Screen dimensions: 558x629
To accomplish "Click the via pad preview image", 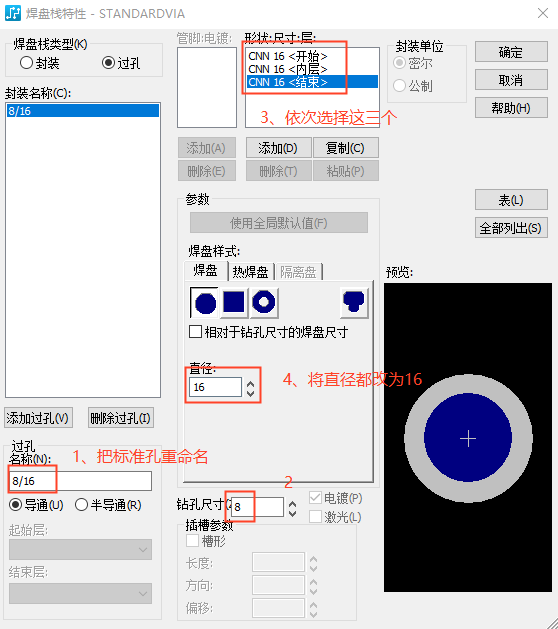I will [x=468, y=437].
